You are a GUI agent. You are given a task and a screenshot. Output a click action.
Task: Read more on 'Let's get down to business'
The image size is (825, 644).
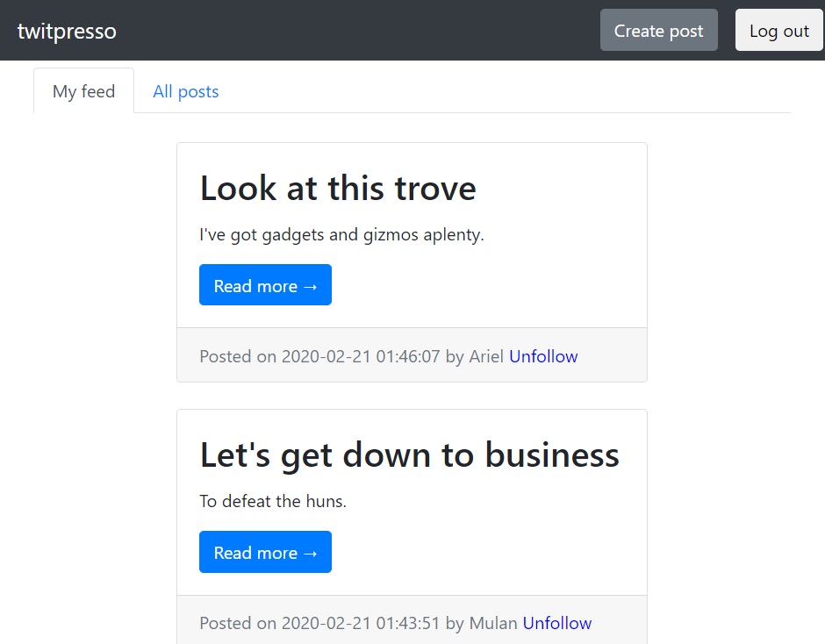pyautogui.click(x=265, y=552)
